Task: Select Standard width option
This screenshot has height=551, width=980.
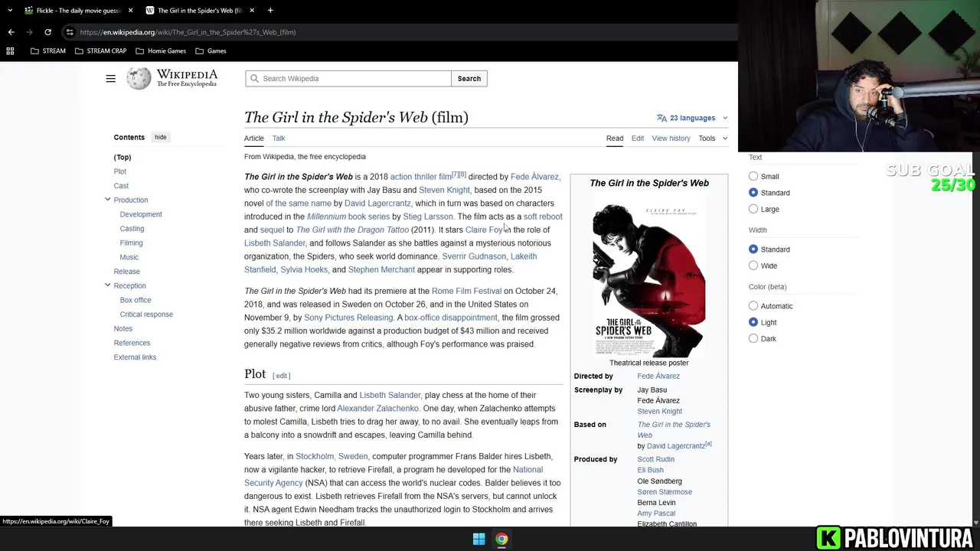Action: point(753,249)
